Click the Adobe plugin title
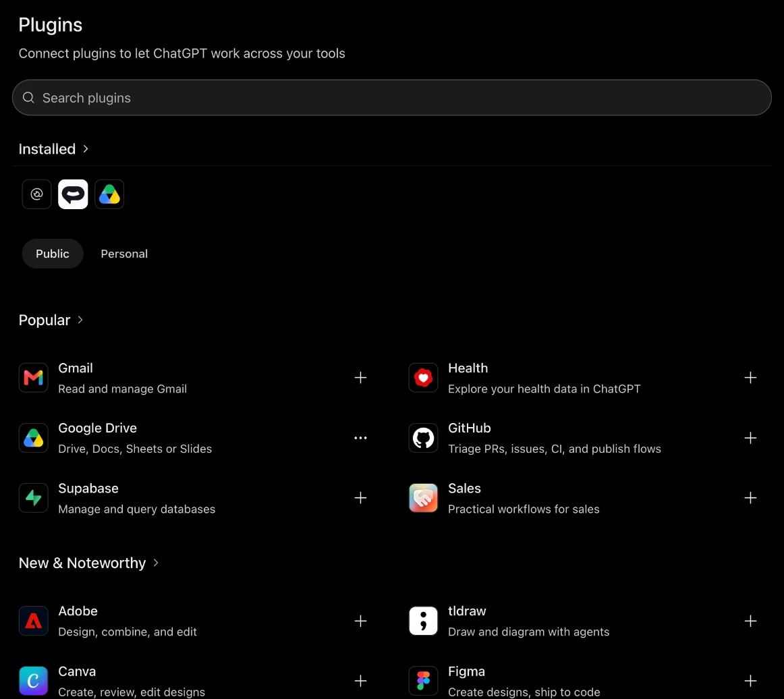This screenshot has width=784, height=699. pos(78,611)
